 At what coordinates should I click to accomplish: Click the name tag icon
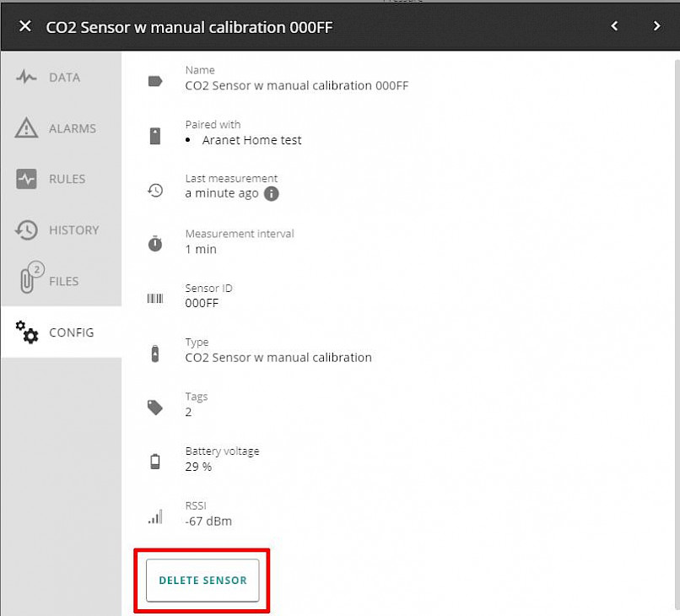click(155, 81)
